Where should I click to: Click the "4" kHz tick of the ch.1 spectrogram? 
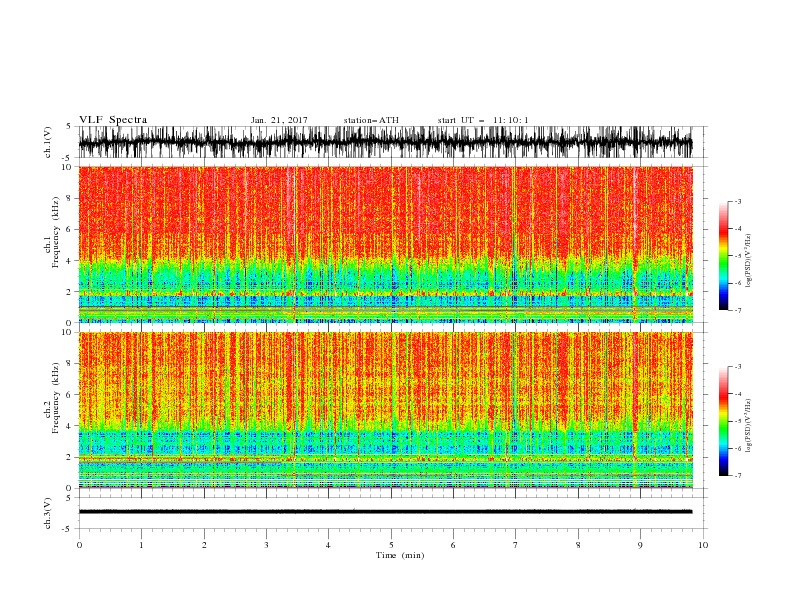point(70,261)
